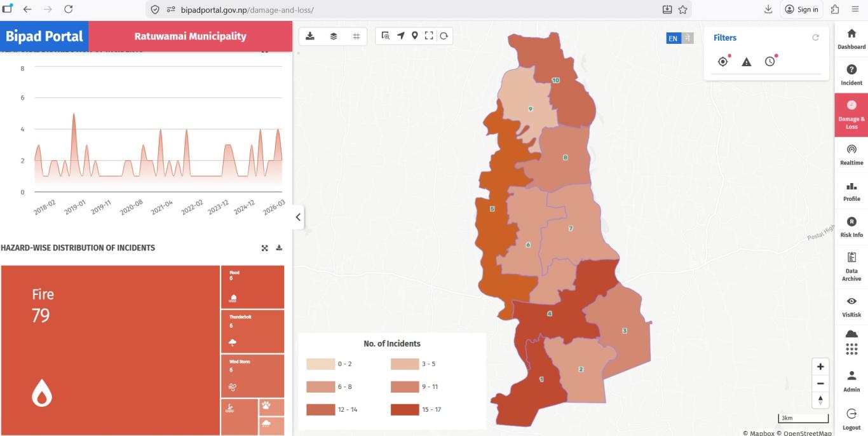Go to the Realtime section
Image resolution: width=868 pixels, height=436 pixels.
pyautogui.click(x=851, y=154)
